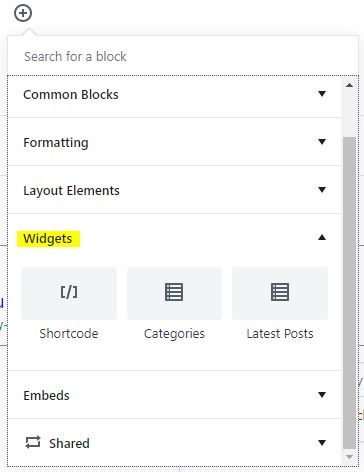Image resolution: width=364 pixels, height=472 pixels.
Task: Click the scrollbar down arrow
Action: (349, 457)
